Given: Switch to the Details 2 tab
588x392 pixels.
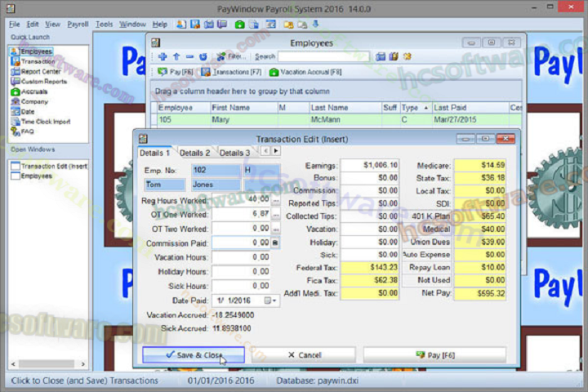Looking at the screenshot, I should pos(194,153).
